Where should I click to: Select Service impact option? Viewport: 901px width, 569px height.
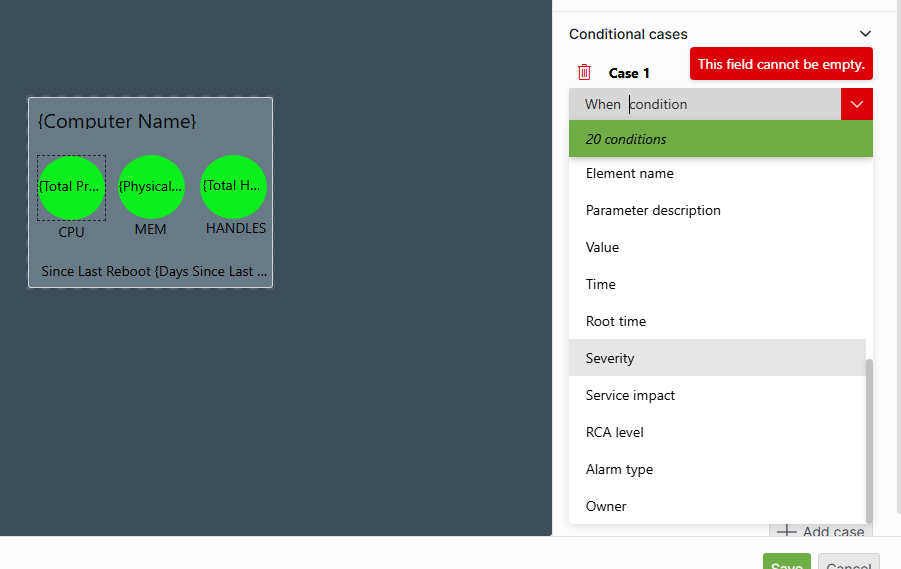pos(630,395)
